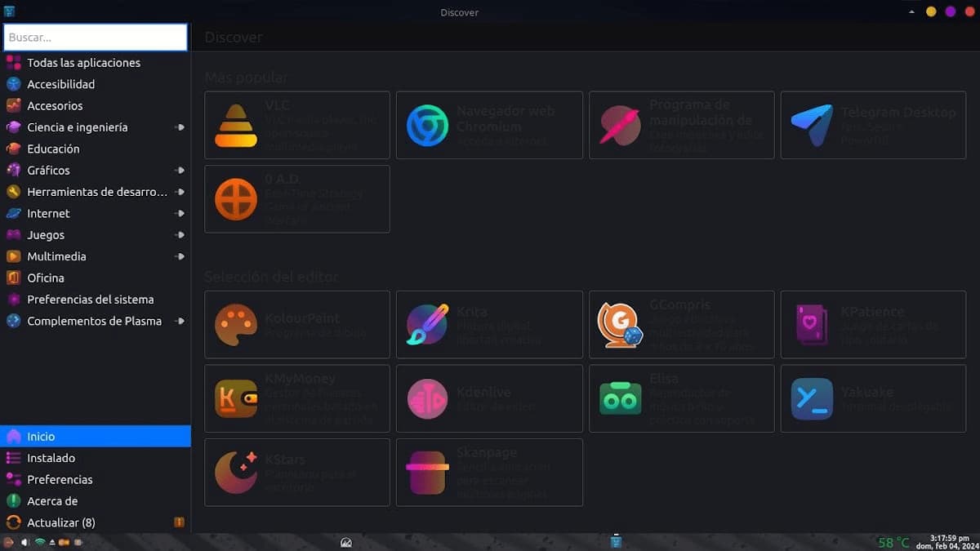The width and height of the screenshot is (980, 551).
Task: Open the Programa de manipulación de imágenes card
Action: [x=682, y=125]
